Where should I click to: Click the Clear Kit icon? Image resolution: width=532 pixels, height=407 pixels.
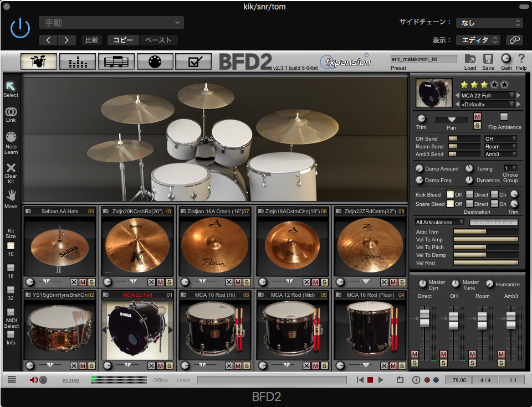11,168
